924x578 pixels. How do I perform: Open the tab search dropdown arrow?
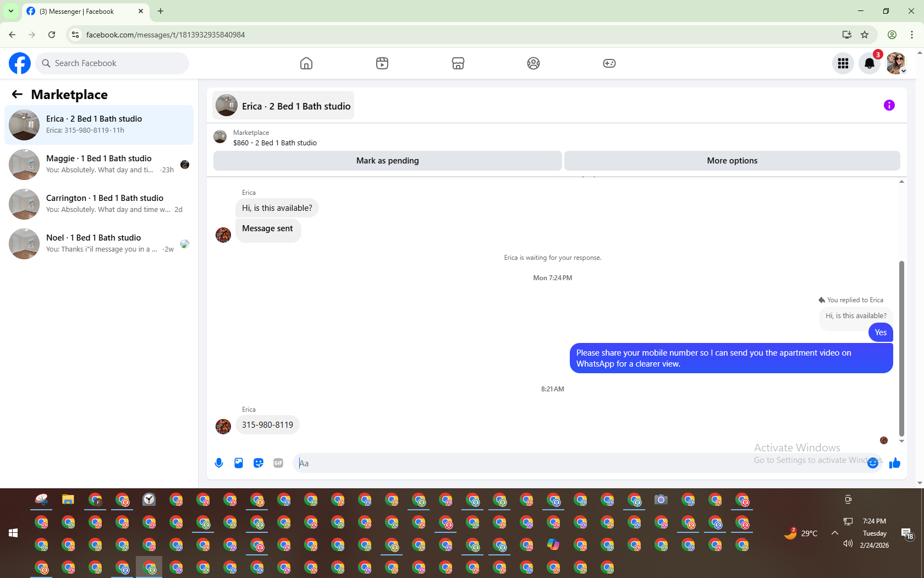pyautogui.click(x=11, y=11)
